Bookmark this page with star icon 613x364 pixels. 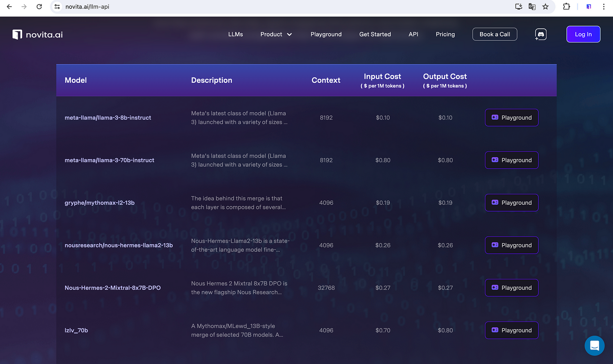tap(546, 7)
